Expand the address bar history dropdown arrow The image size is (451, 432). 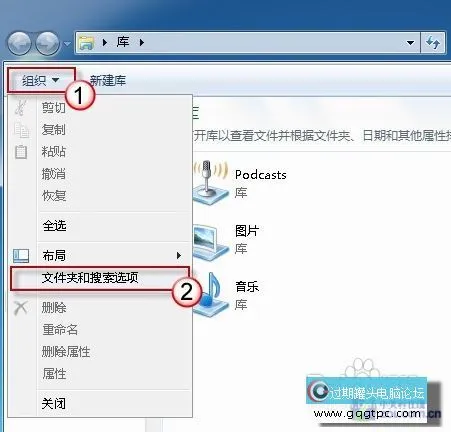[411, 43]
